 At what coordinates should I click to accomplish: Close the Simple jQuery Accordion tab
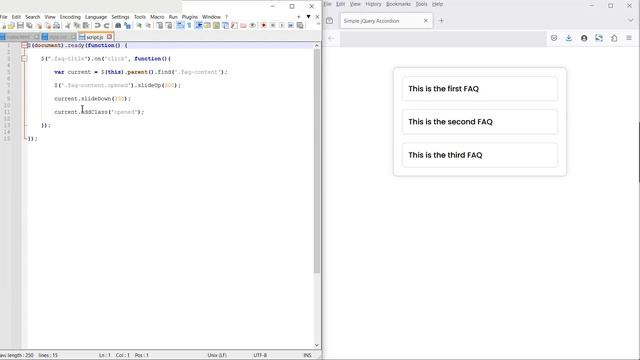pyautogui.click(x=426, y=20)
